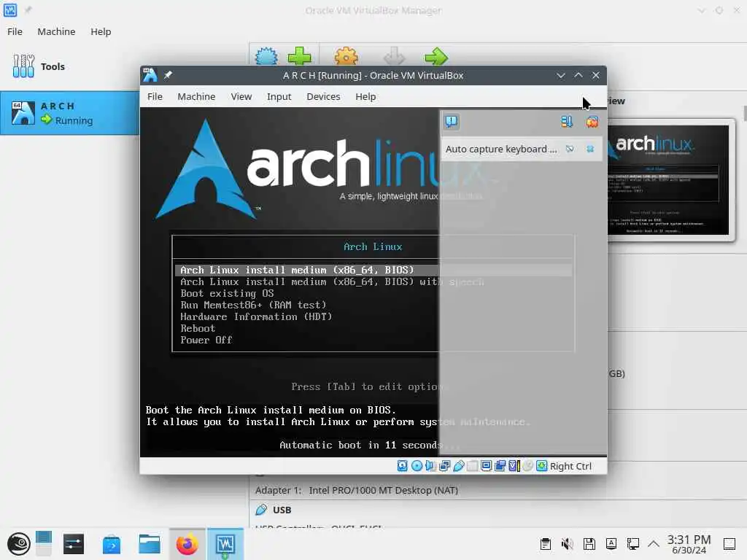Open Machine menu in ARCH VM window
Screen dimensions: 747x560
(x=196, y=97)
